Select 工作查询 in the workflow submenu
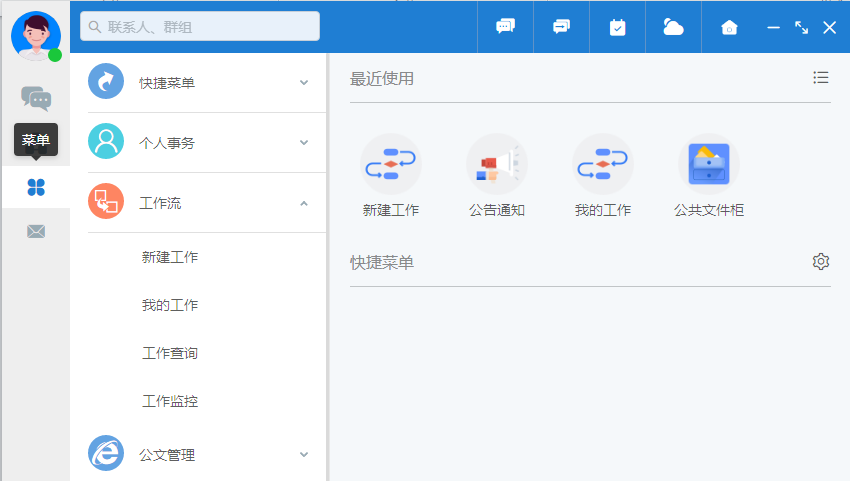850x481 pixels. click(170, 353)
